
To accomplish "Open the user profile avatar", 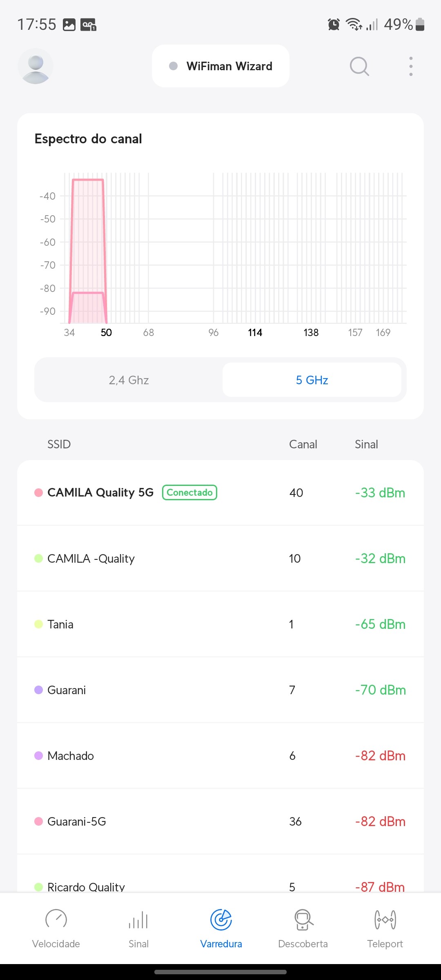I will coord(36,67).
